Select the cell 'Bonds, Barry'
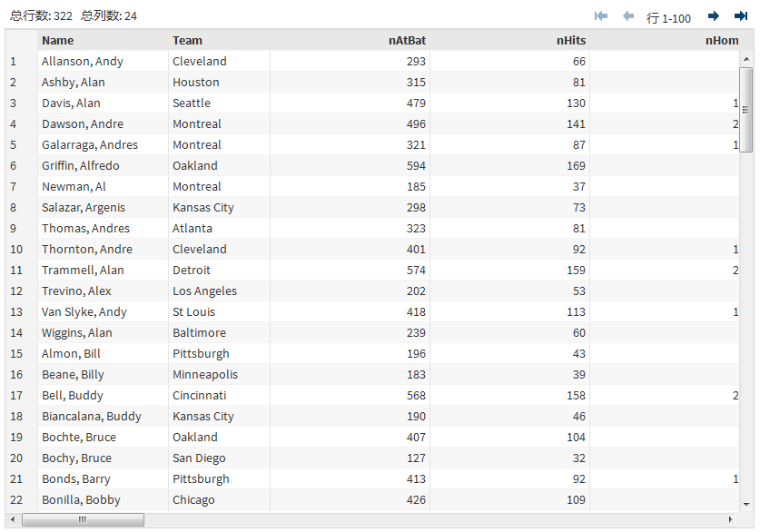This screenshot has height=532, width=760. pyautogui.click(x=76, y=478)
